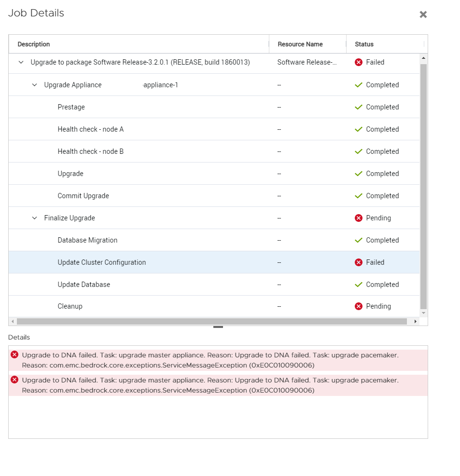Collapse the Upgrade Appliance appliance-1 section
Screen dimensions: 460x476
point(34,85)
